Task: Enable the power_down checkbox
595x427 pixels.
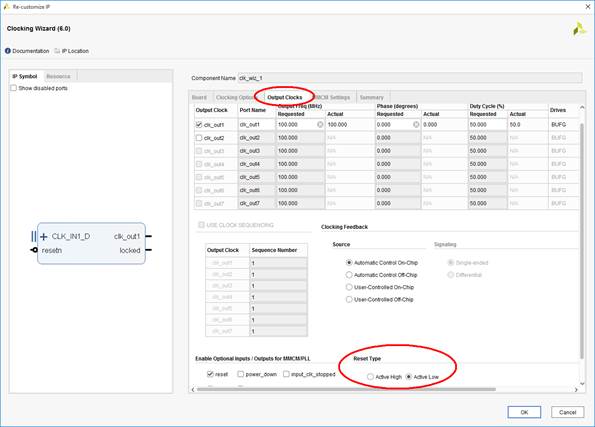Action: pos(241,374)
